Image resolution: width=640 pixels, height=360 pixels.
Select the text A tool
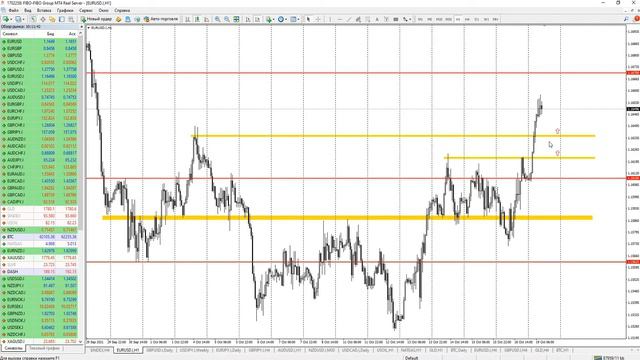pyautogui.click(x=377, y=19)
